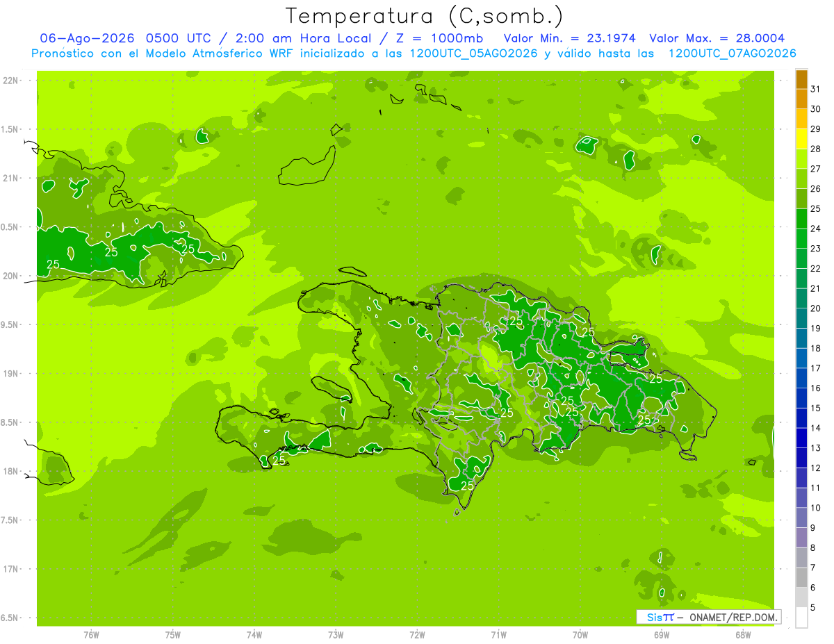
Task: Click the "68W" longitude axis label
Action: (x=743, y=635)
